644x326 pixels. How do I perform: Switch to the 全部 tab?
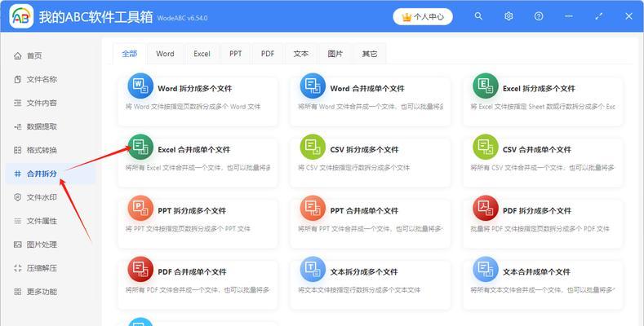click(x=130, y=54)
